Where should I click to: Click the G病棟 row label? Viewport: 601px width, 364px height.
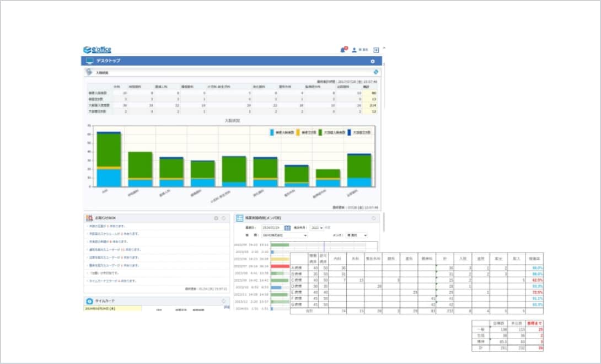[297, 305]
